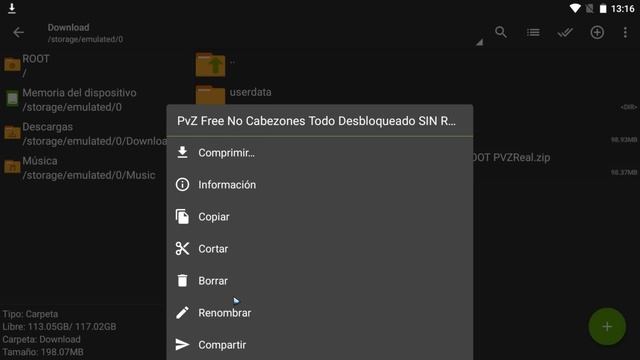Tap the green floating plus button
640x360 pixels.
click(607, 327)
